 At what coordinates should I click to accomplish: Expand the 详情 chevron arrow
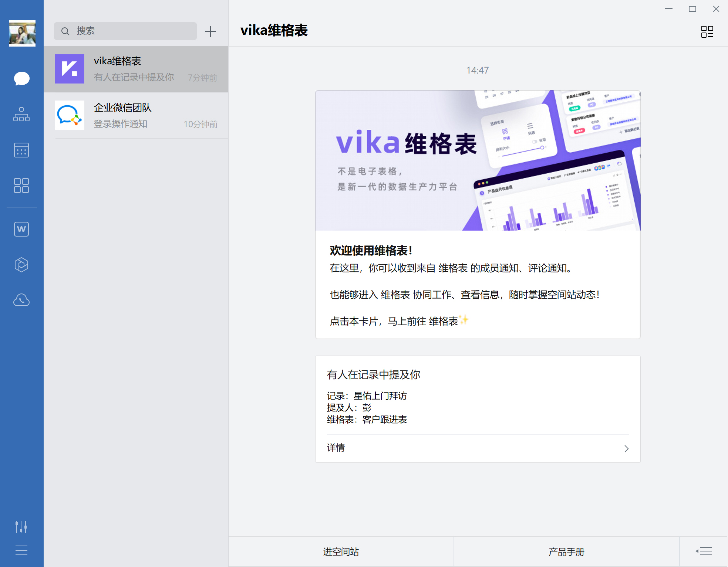click(626, 448)
